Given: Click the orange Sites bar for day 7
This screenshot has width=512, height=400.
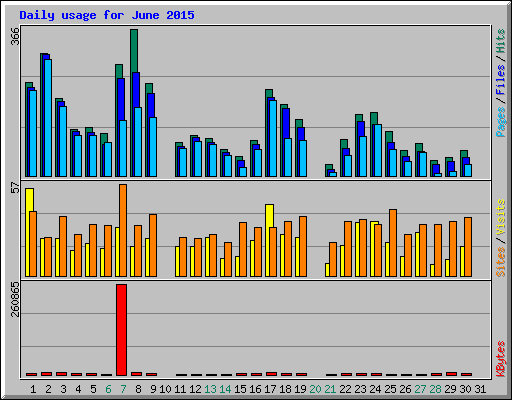Looking at the screenshot, I should click(x=123, y=230).
